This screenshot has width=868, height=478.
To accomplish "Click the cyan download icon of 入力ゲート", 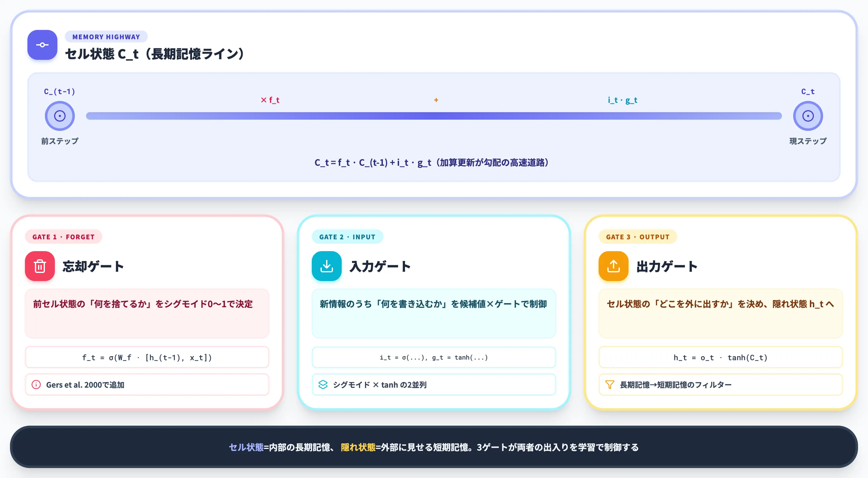I will 326,266.
